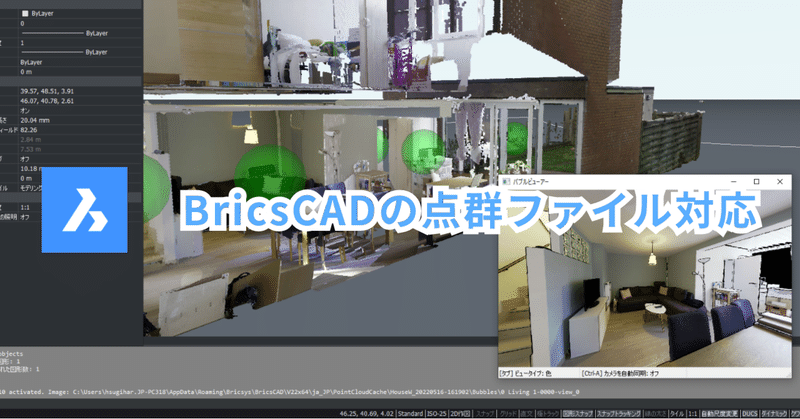Toggle グリッド display in the status bar
The width and height of the screenshot is (800, 419).
pos(508,413)
